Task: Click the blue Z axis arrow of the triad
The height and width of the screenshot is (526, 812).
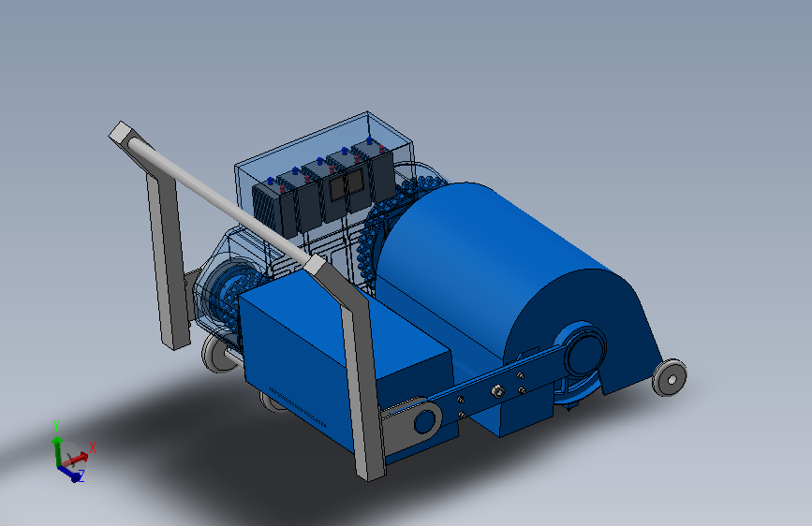Action: [x=72, y=475]
